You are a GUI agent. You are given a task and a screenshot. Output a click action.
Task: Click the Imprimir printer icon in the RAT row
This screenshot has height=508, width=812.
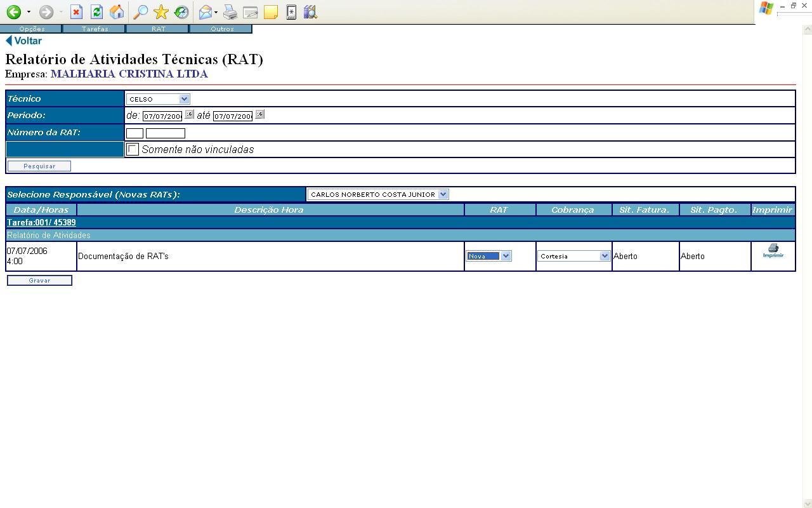(773, 251)
